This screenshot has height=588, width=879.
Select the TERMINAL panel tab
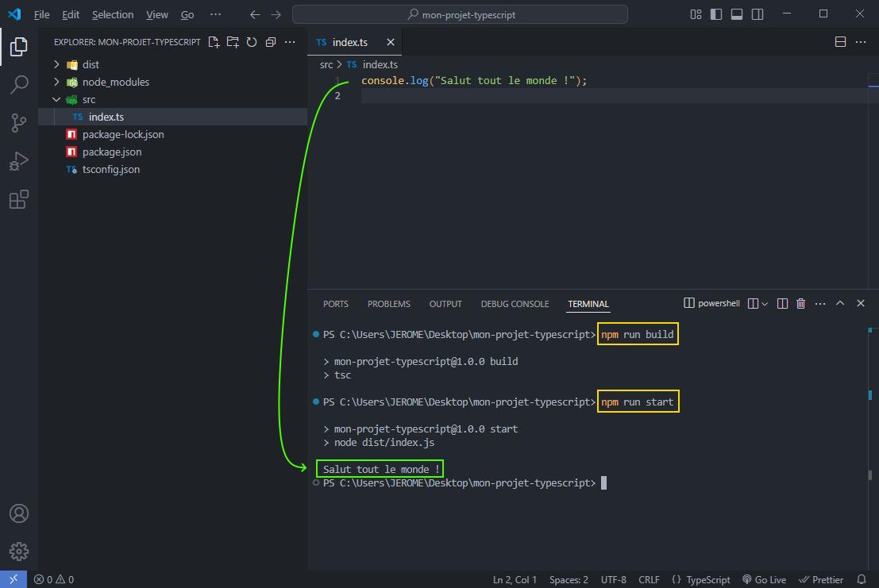(588, 303)
